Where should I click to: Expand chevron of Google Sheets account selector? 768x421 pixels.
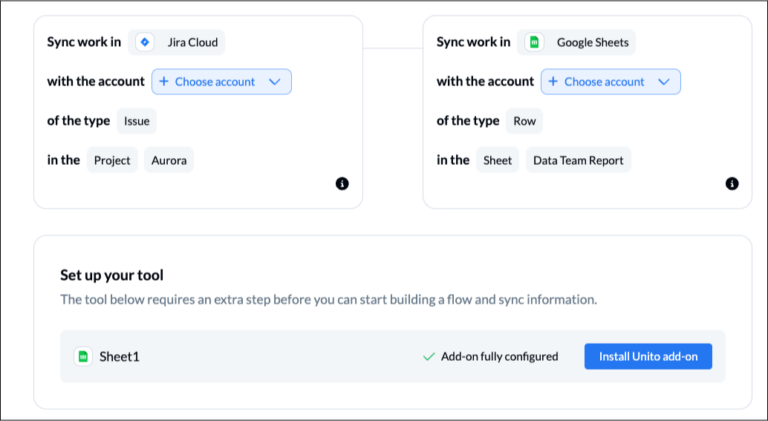(664, 82)
